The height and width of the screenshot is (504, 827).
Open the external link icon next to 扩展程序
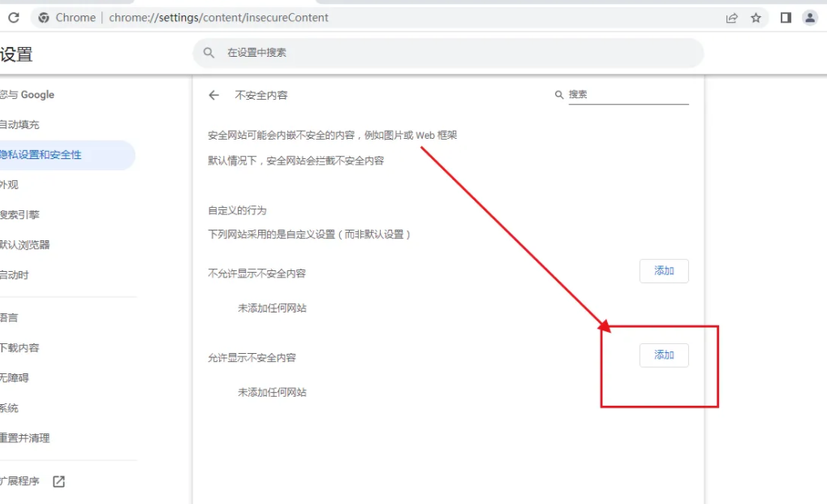tap(58, 481)
